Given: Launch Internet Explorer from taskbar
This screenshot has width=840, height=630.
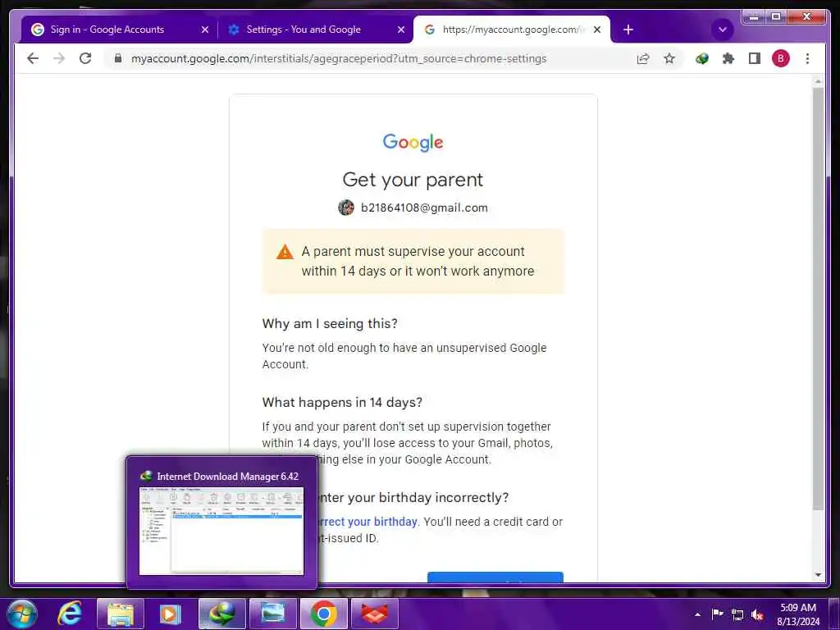Looking at the screenshot, I should coord(71,614).
